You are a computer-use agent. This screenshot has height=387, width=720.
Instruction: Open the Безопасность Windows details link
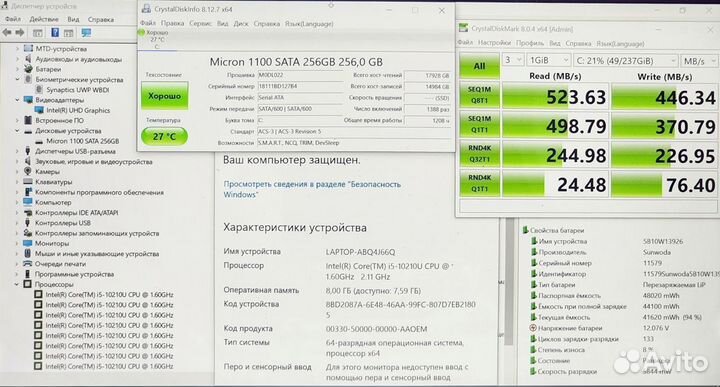tap(312, 189)
